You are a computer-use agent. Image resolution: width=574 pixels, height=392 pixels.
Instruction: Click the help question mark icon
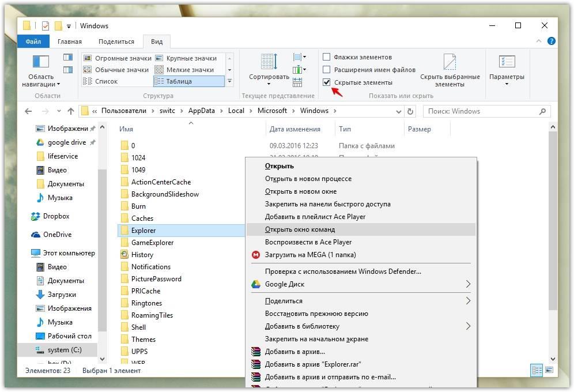click(552, 41)
